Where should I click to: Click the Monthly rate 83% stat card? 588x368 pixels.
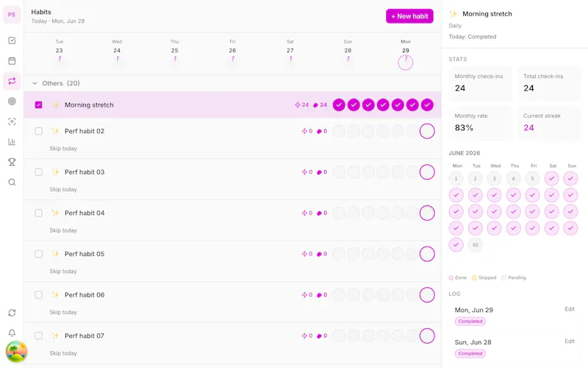point(481,124)
